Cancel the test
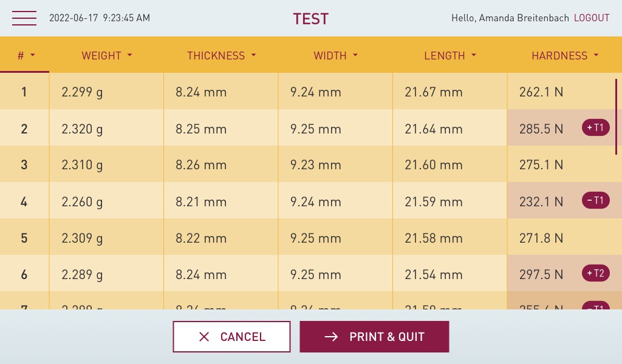The image size is (622, 364). pyautogui.click(x=231, y=337)
